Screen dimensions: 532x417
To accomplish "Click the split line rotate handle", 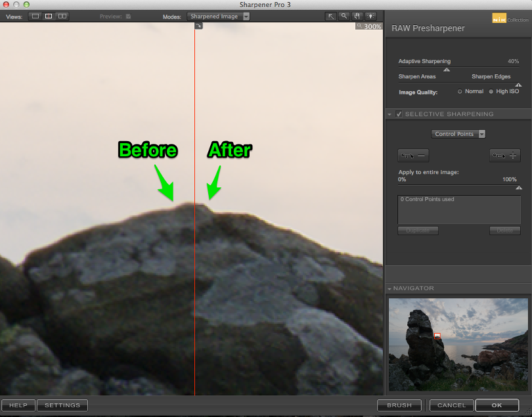I will point(198,26).
